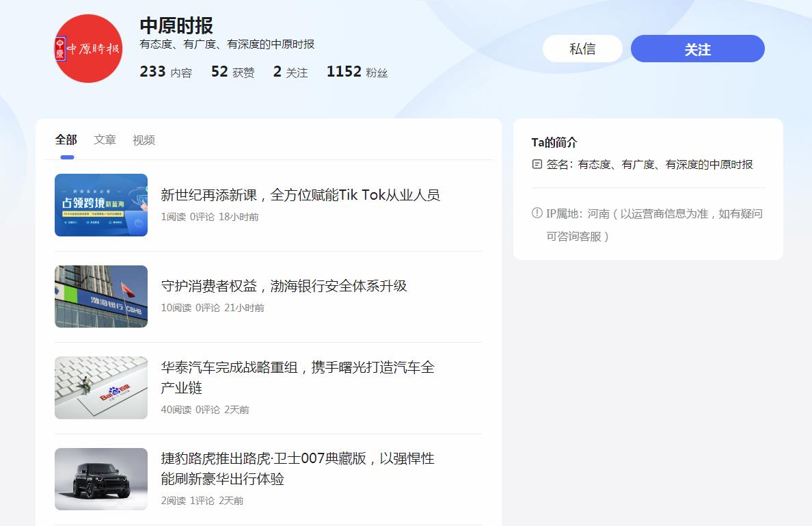Click the 233 内容 count

165,72
